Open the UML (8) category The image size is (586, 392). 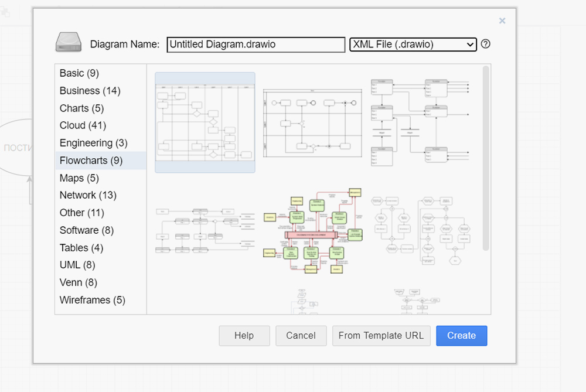click(x=101, y=265)
